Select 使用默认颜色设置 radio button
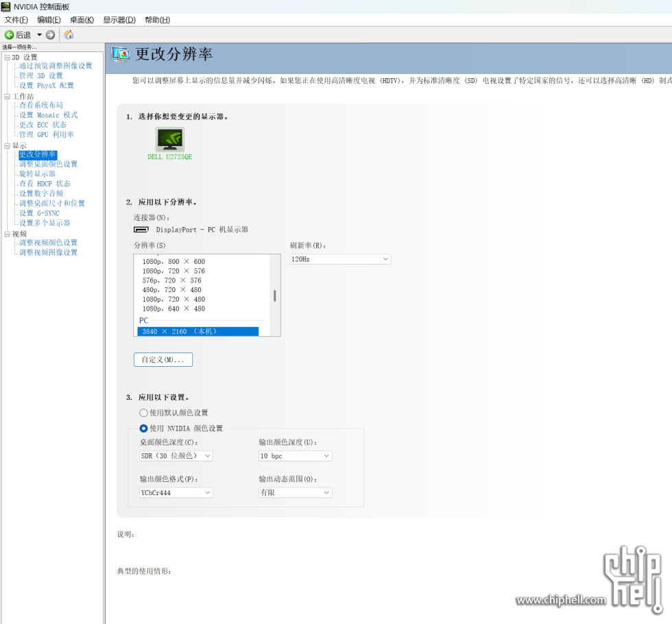The width and height of the screenshot is (672, 624). click(143, 413)
